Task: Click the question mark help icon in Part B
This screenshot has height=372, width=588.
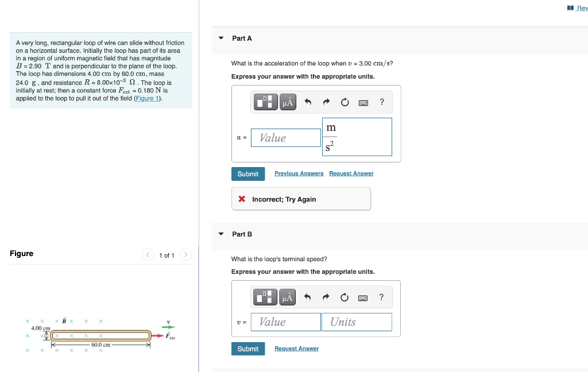Action: pos(381,297)
